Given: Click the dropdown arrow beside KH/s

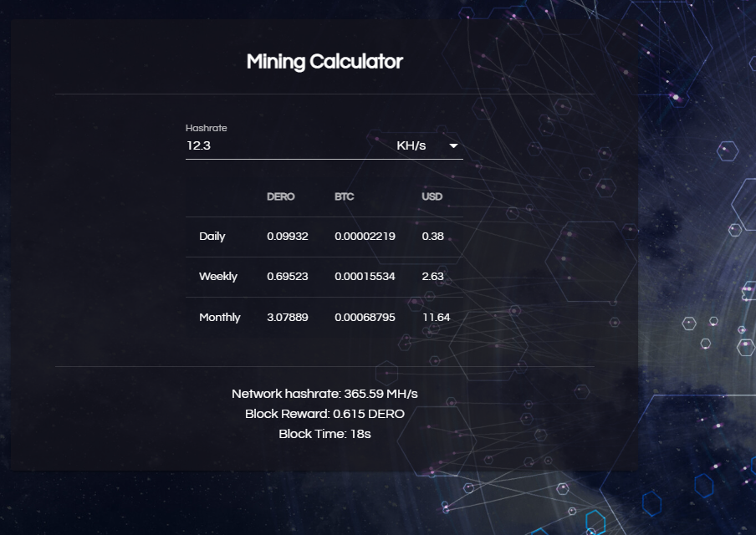Looking at the screenshot, I should click(x=453, y=145).
